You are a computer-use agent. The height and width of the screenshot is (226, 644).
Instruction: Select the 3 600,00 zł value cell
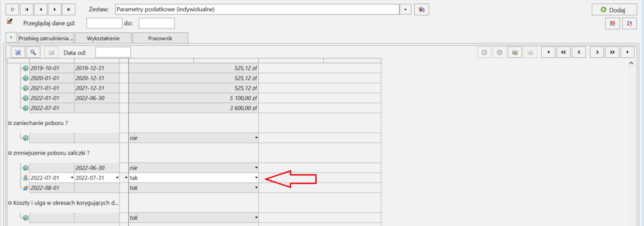(193, 108)
